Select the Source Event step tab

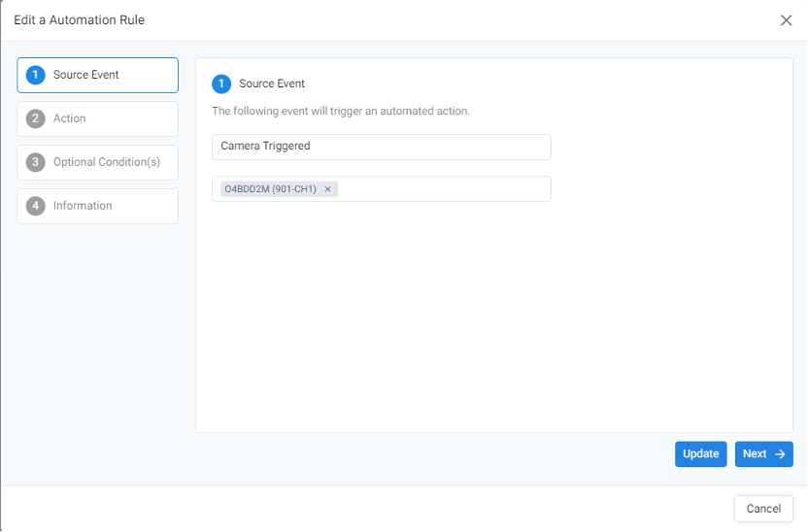pyautogui.click(x=97, y=75)
